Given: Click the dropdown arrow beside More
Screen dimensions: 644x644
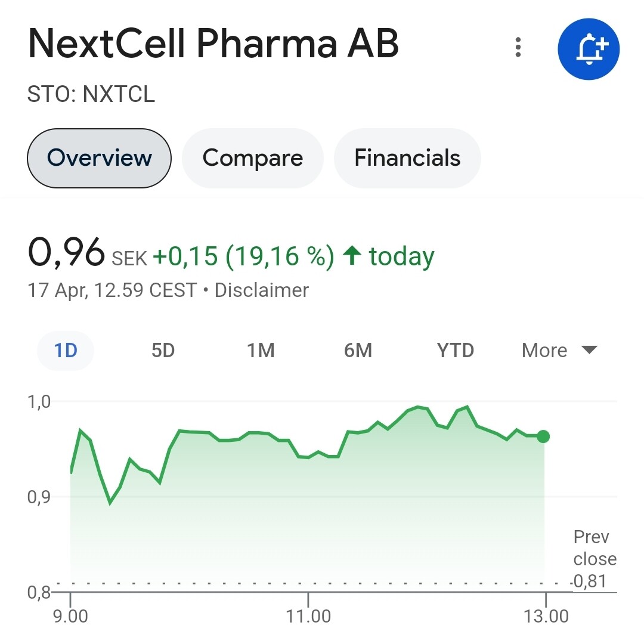Looking at the screenshot, I should (589, 350).
